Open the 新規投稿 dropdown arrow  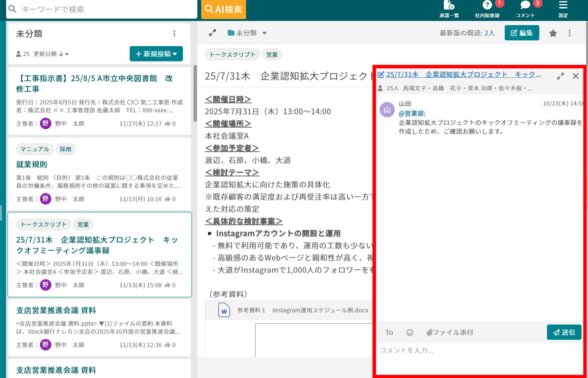175,54
